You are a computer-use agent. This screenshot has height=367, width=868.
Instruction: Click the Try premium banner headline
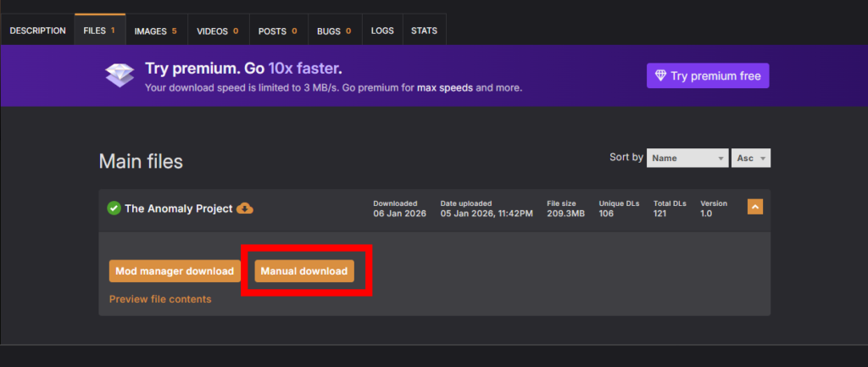[243, 69]
